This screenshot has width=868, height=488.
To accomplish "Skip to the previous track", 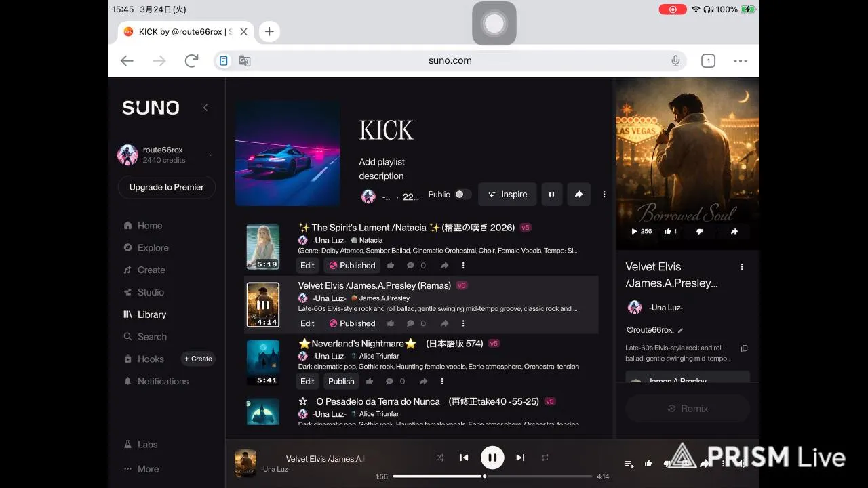I will click(x=464, y=457).
